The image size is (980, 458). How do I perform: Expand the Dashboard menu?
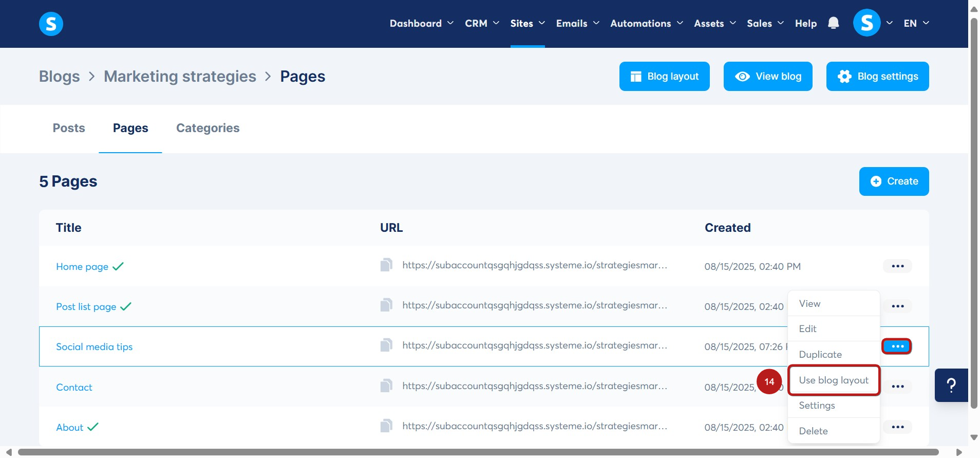pyautogui.click(x=421, y=23)
